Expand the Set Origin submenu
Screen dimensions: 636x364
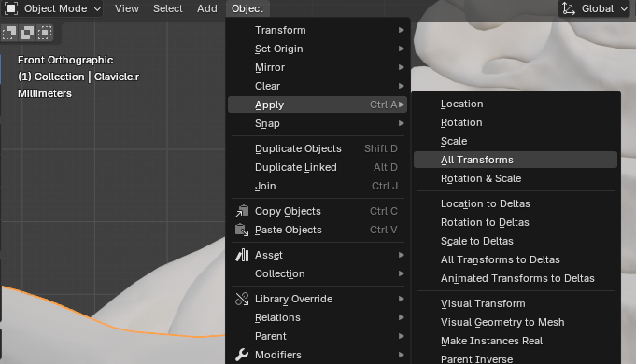point(318,49)
